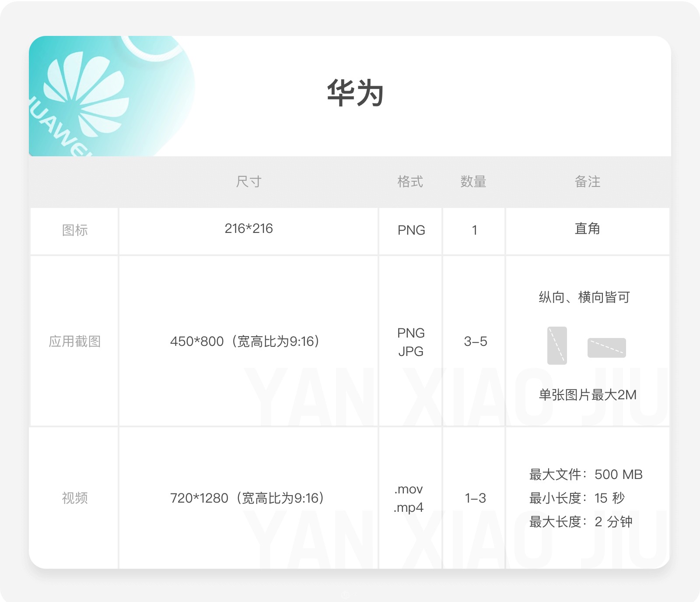Viewport: 700px width, 602px height.
Task: Click the 最大文件: 500 MB text
Action: (x=586, y=475)
